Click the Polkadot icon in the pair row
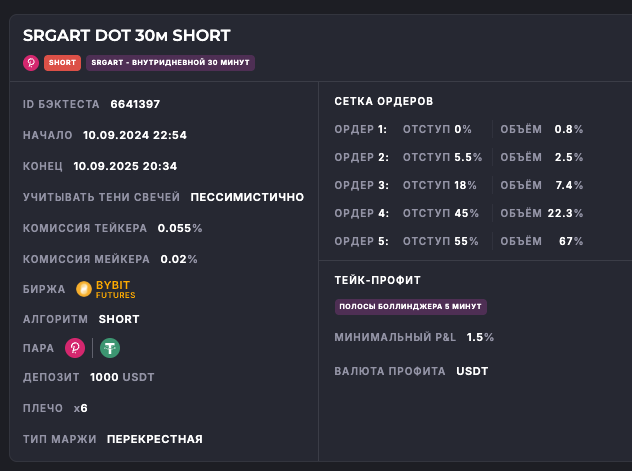Viewport: 632px width, 471px height. (75, 348)
